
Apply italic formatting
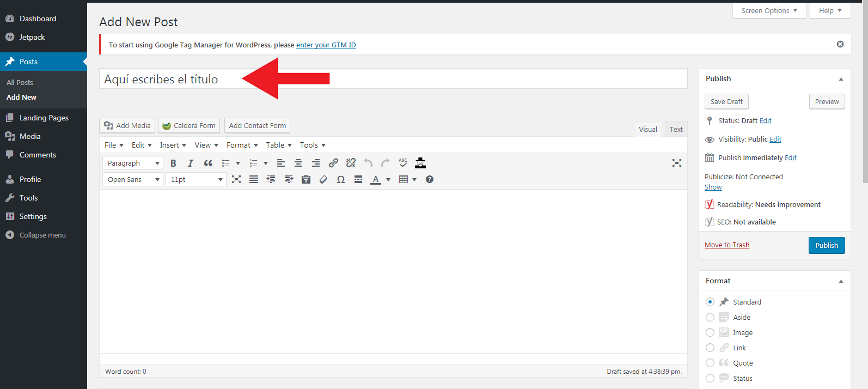click(x=191, y=163)
